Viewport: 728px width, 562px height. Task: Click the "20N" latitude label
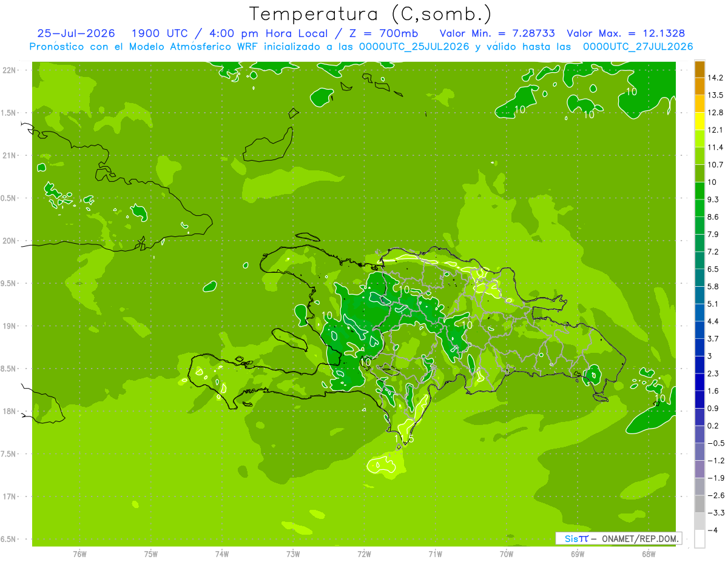pos(9,241)
